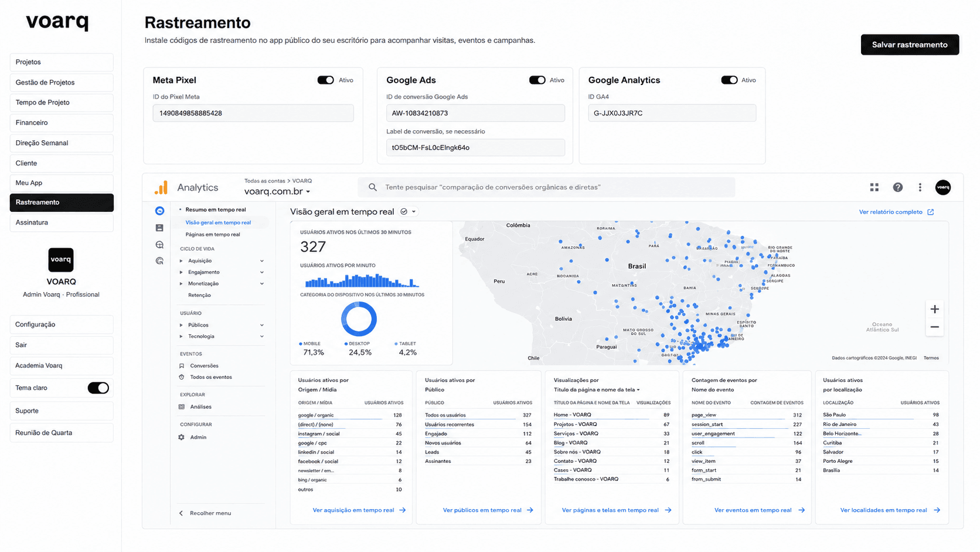Open Título da página e nome dropdown
The height and width of the screenshot is (552, 980).
click(x=597, y=390)
